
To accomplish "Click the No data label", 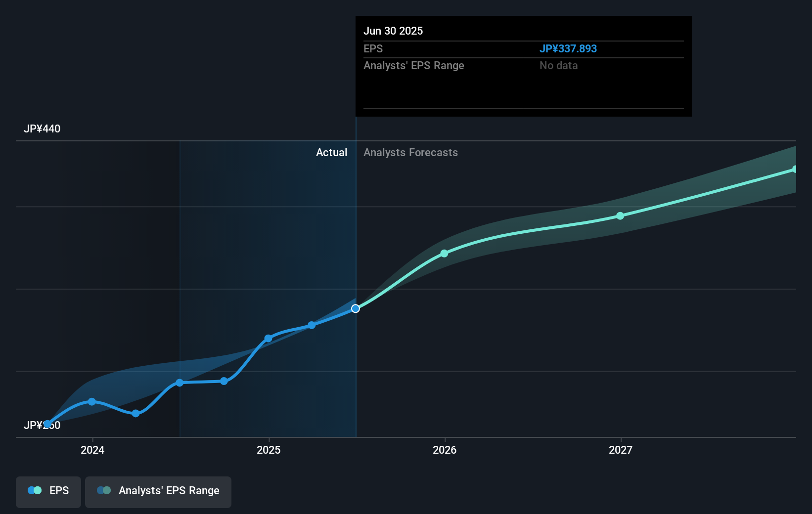I will coord(558,65).
